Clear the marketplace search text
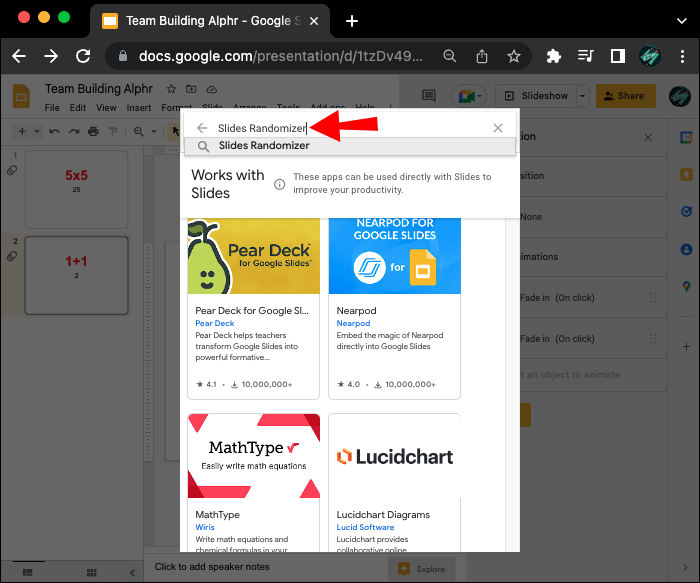 click(x=498, y=128)
